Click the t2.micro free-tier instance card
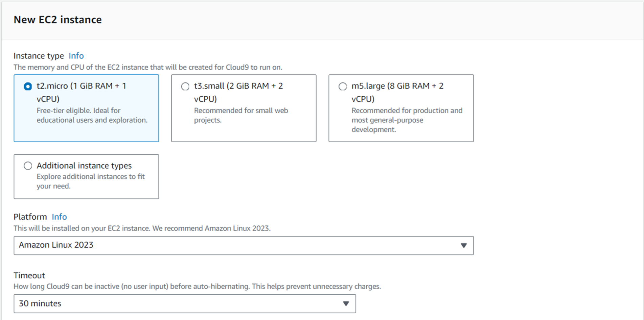The width and height of the screenshot is (644, 320). 86,108
